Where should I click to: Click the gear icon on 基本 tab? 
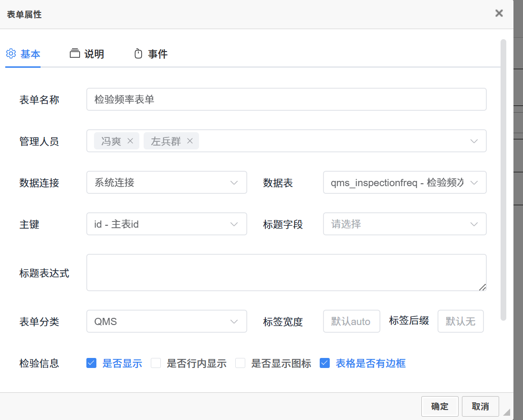click(x=11, y=54)
